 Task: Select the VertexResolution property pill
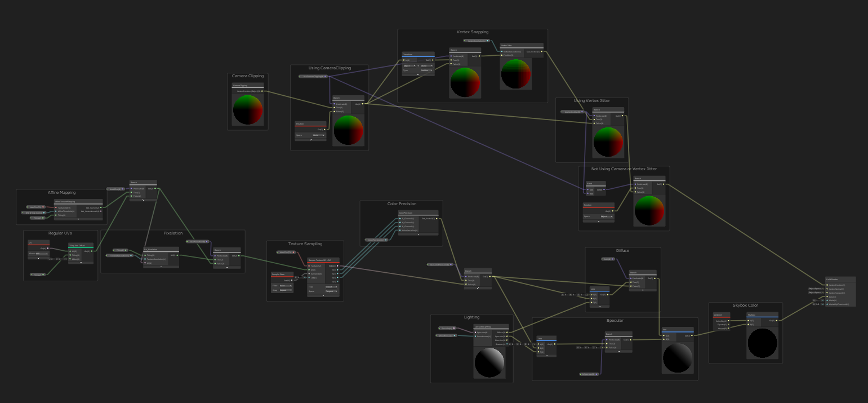coord(477,41)
